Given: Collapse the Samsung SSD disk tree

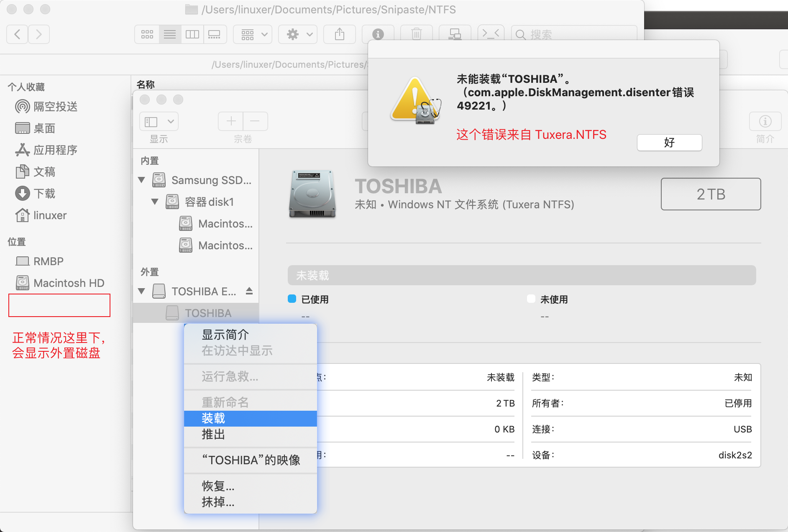Looking at the screenshot, I should pos(141,180).
